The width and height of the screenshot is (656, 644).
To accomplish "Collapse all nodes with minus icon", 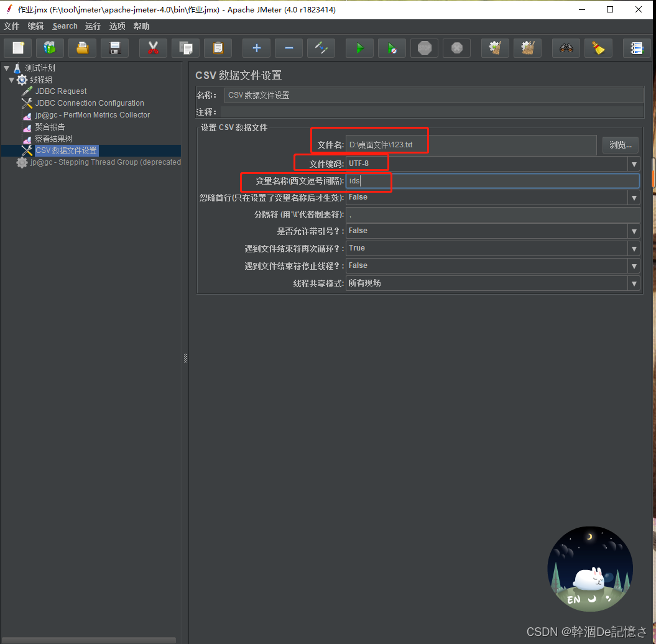I will (x=289, y=48).
